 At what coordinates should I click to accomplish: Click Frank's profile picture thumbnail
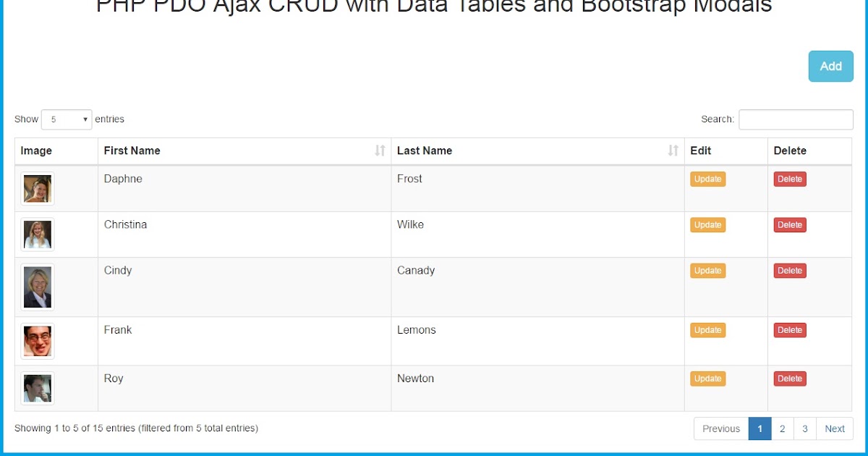[x=38, y=341]
